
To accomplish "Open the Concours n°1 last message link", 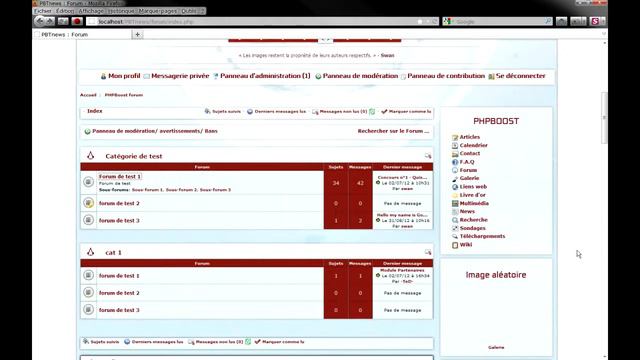I will pyautogui.click(x=402, y=178).
